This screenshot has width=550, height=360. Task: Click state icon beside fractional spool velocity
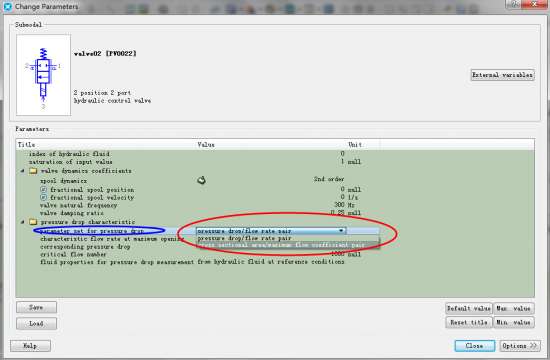[44, 198]
